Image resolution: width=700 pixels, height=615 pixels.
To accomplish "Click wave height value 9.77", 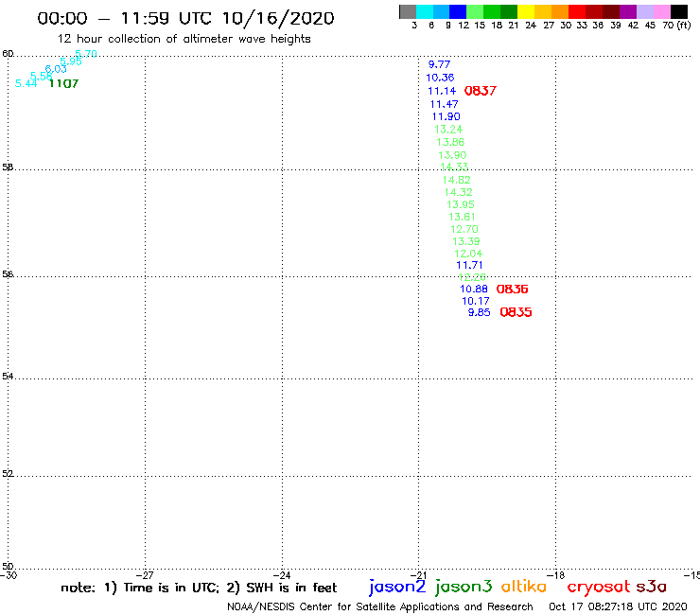I will 439,64.
